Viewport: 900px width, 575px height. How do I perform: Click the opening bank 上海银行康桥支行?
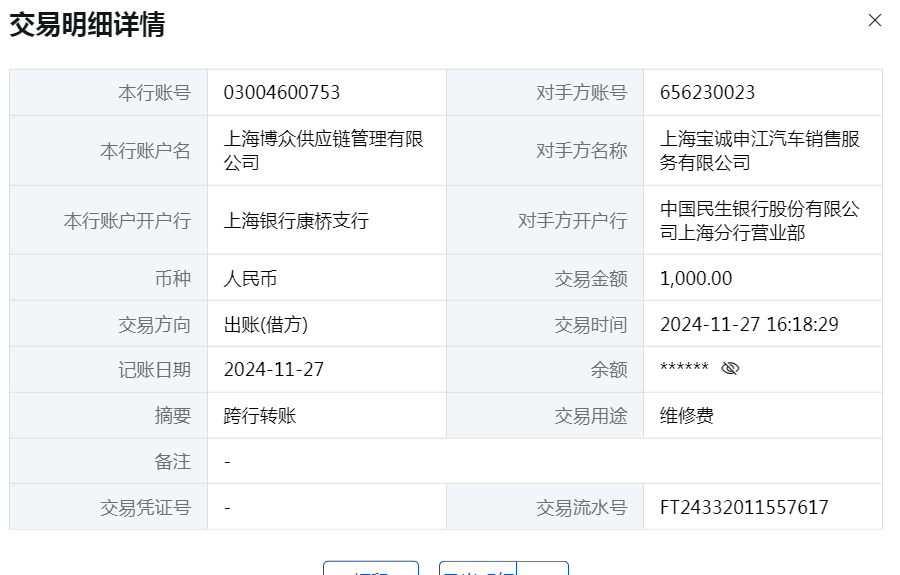296,221
